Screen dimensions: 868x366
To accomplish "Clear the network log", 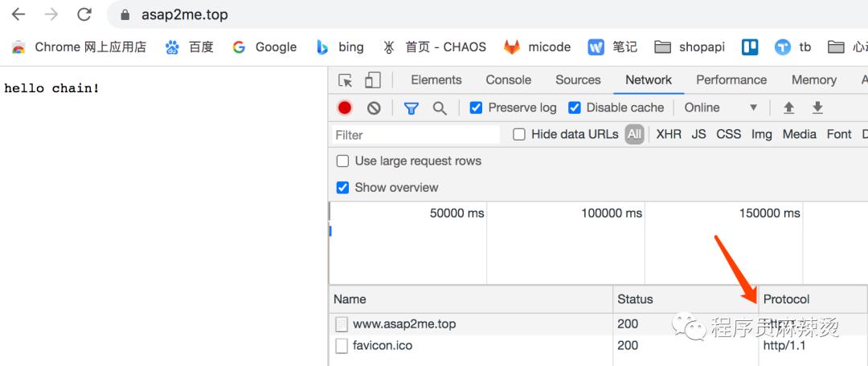I will pos(374,108).
